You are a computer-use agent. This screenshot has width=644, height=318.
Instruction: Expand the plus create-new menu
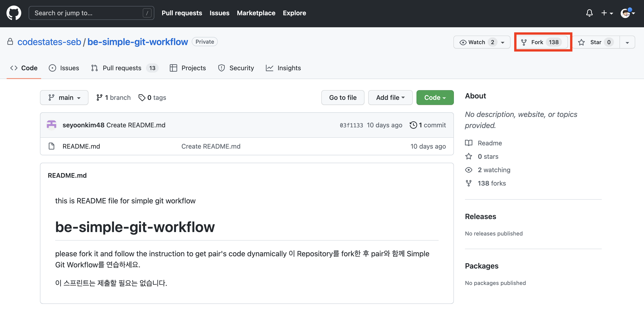point(607,13)
